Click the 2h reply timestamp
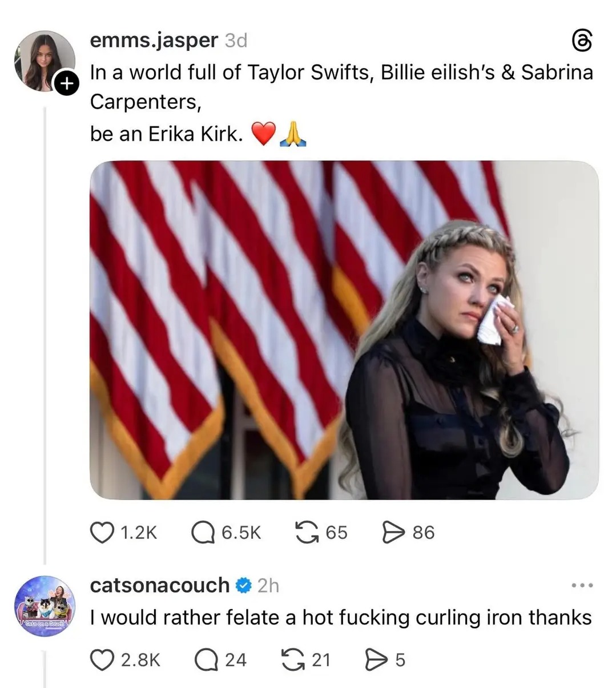Image resolution: width=616 pixels, height=688 pixels. [x=268, y=585]
